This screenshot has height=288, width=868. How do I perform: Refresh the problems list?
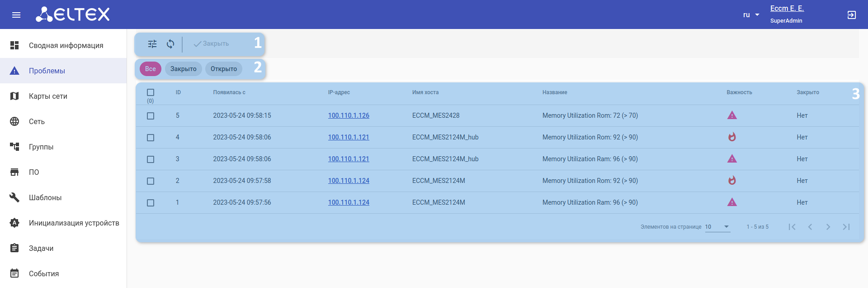[170, 44]
